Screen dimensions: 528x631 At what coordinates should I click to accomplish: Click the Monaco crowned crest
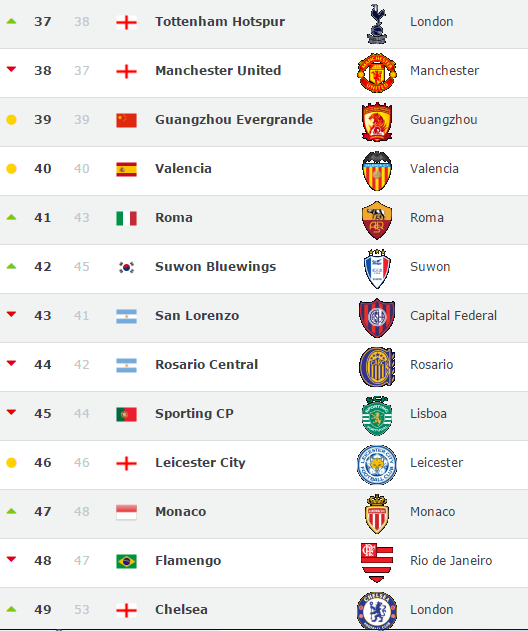(x=377, y=514)
